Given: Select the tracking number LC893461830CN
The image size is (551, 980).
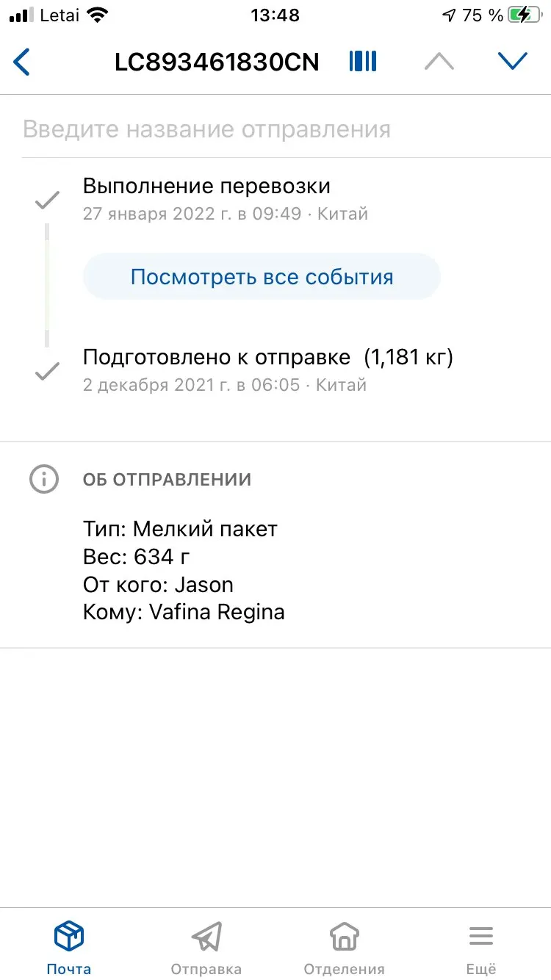Looking at the screenshot, I should click(217, 62).
